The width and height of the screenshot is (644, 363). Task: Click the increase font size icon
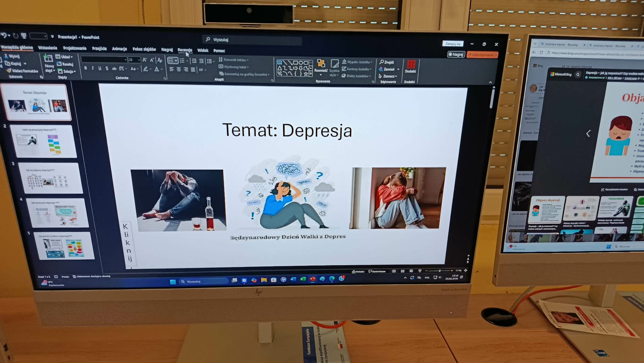coord(145,60)
